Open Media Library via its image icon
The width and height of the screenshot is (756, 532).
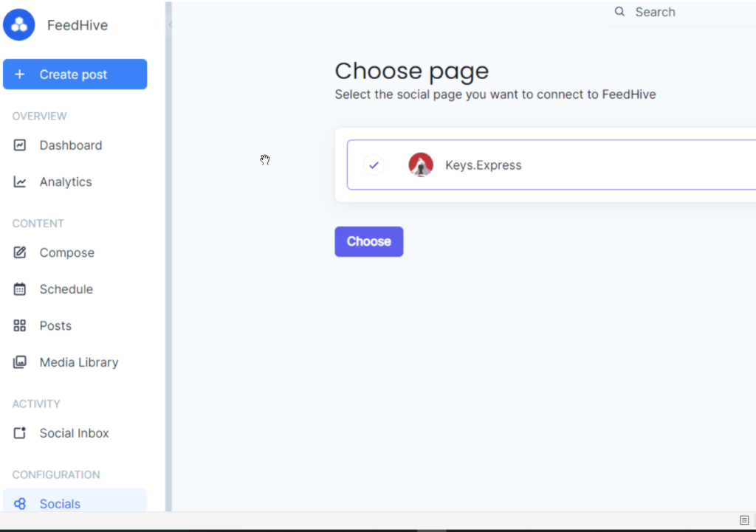[x=20, y=362]
